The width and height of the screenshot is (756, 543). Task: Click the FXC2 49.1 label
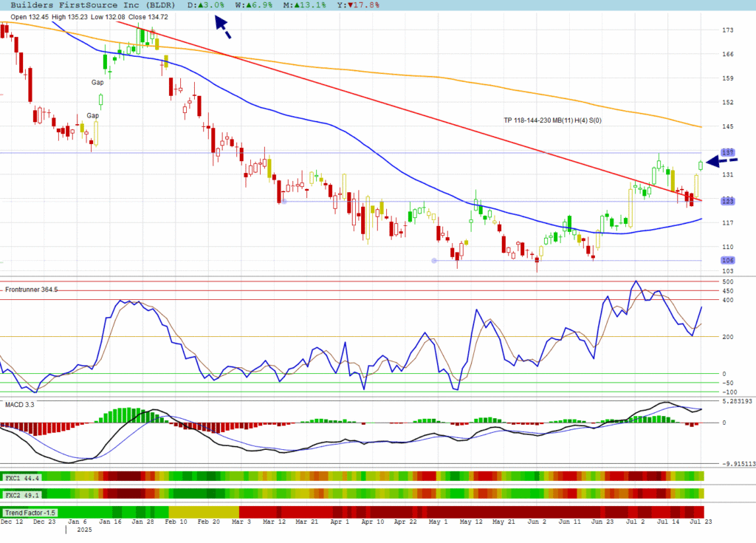[x=22, y=495]
